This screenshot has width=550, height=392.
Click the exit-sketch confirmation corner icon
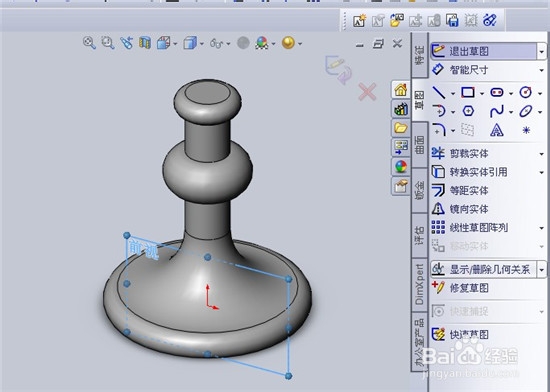(x=338, y=69)
